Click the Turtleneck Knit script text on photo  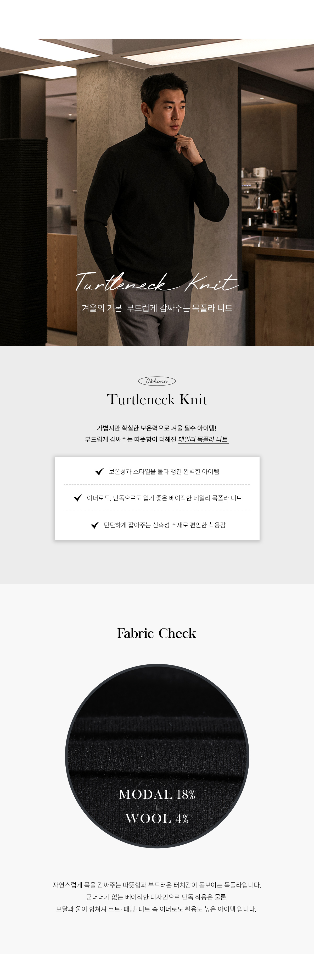(x=157, y=282)
